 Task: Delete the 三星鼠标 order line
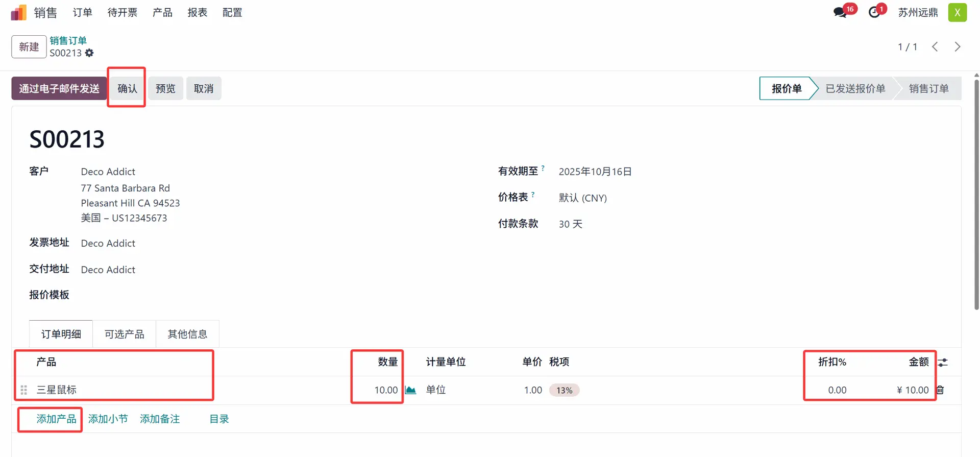pos(940,390)
